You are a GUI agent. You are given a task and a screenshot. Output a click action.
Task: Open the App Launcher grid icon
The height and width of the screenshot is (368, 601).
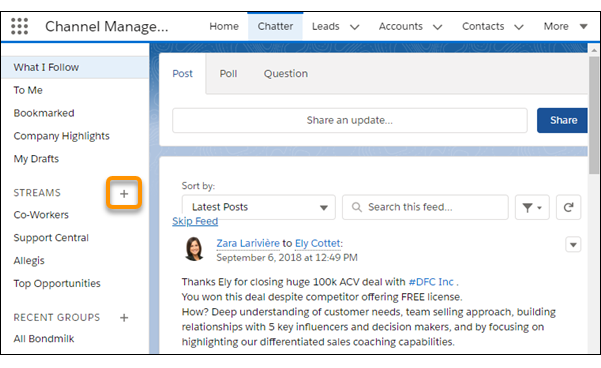(20, 26)
